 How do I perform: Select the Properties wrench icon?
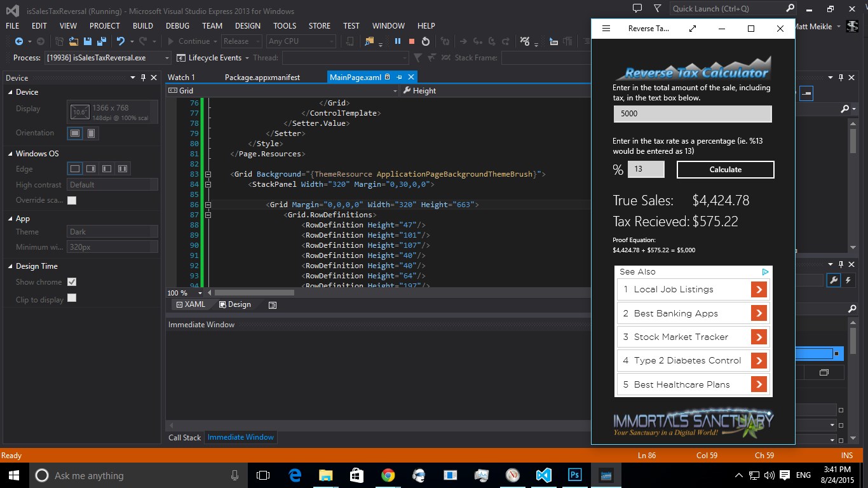coord(834,280)
